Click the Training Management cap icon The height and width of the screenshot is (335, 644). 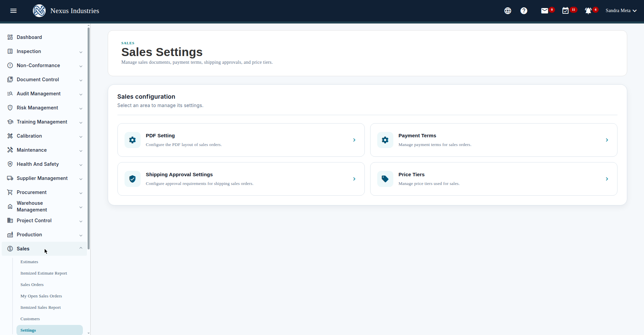click(x=10, y=122)
